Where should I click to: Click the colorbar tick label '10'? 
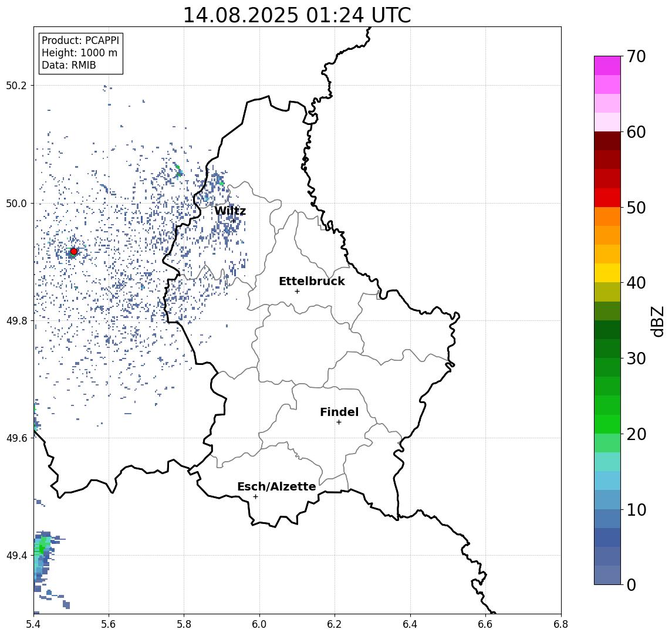click(636, 509)
